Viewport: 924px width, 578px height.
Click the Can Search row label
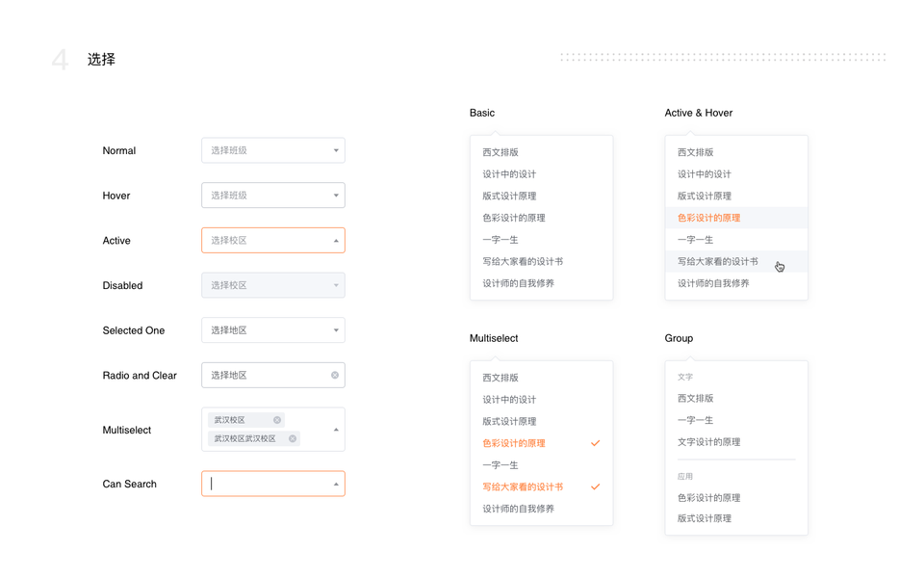point(130,484)
